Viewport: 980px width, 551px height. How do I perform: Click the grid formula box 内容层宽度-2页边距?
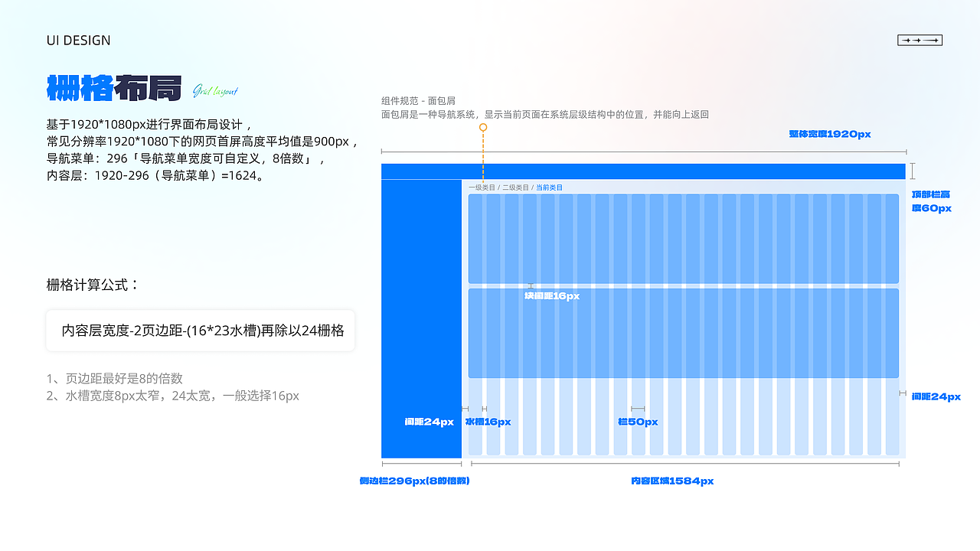[x=201, y=331]
